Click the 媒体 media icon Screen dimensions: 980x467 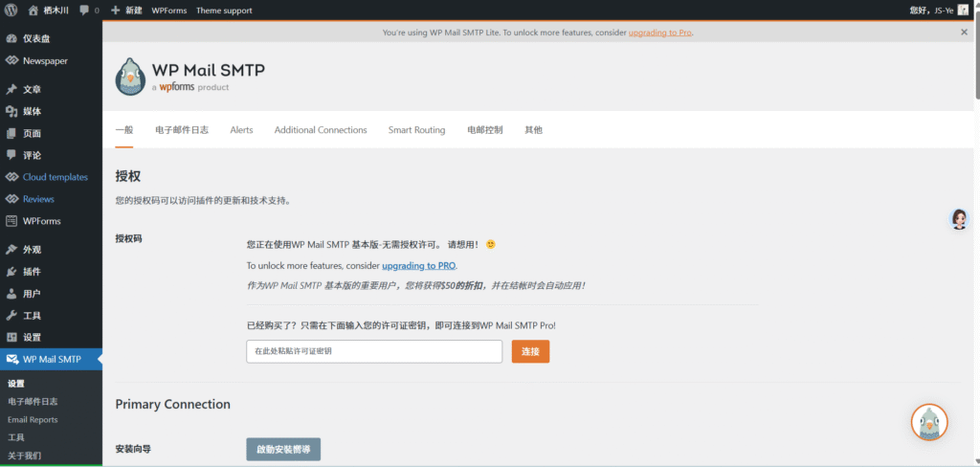[11, 111]
